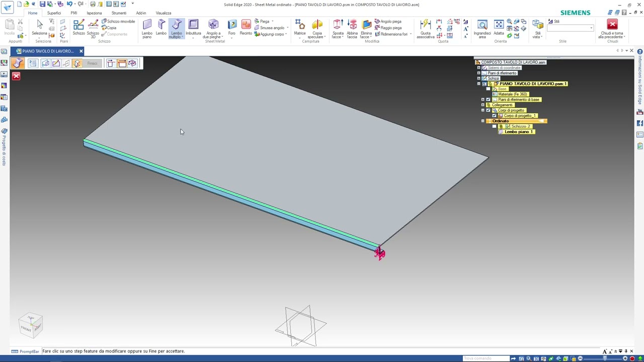The image size is (644, 362).
Task: Start a new Schizzo sketch
Action: pos(78,28)
